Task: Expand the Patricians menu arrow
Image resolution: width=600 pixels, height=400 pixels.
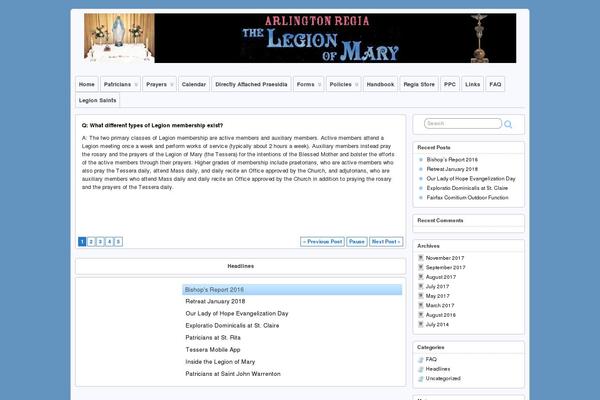Action: (136, 85)
